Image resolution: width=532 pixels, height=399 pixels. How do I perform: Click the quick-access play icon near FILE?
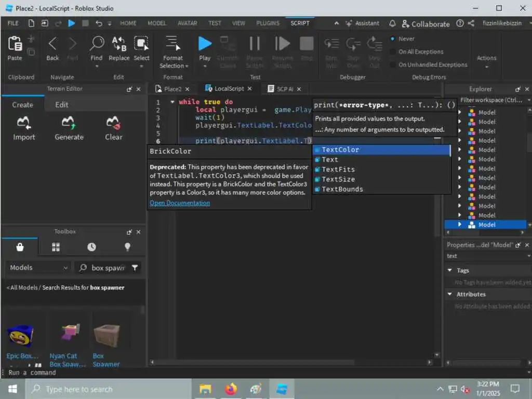(x=71, y=23)
